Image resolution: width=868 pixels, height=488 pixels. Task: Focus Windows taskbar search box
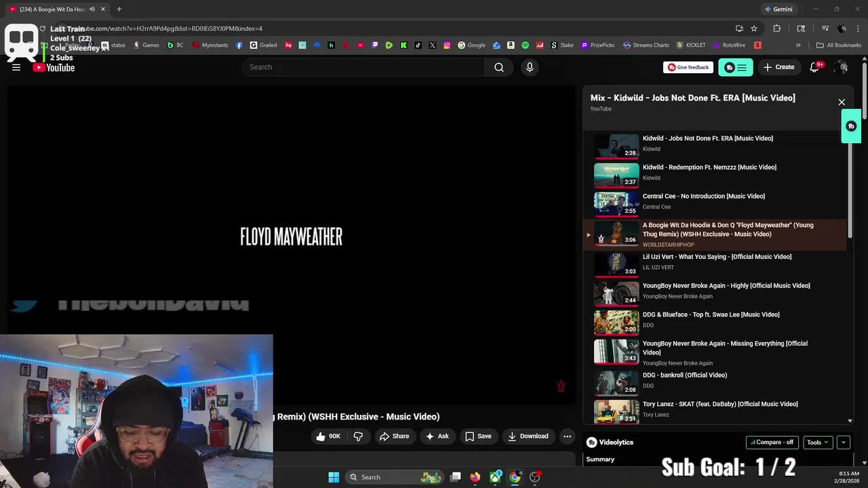click(x=393, y=477)
